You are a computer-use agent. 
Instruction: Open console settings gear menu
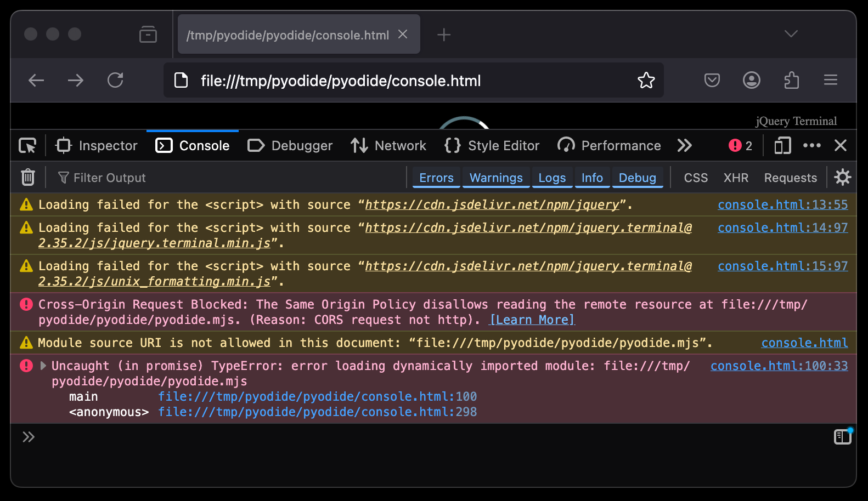(843, 178)
